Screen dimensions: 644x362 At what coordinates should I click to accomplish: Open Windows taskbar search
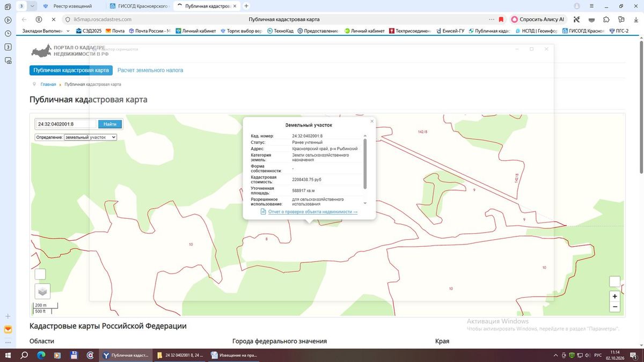(24, 355)
